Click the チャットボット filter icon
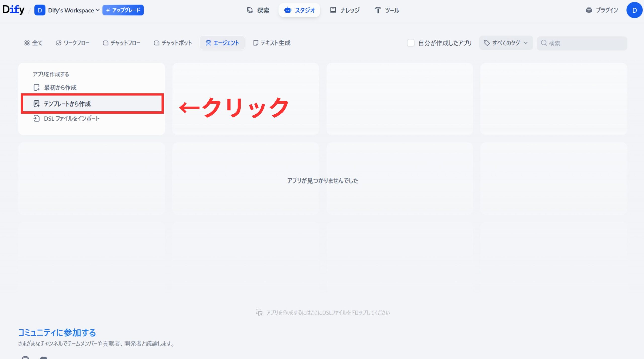The image size is (644, 359). [157, 43]
